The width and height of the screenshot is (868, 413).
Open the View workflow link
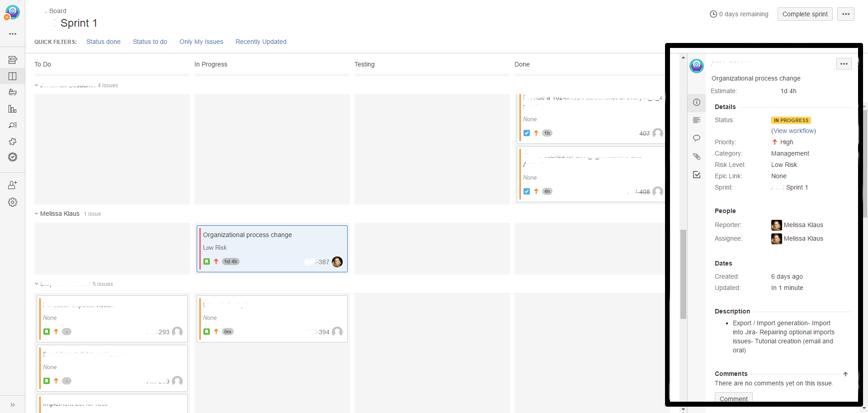[x=793, y=131]
